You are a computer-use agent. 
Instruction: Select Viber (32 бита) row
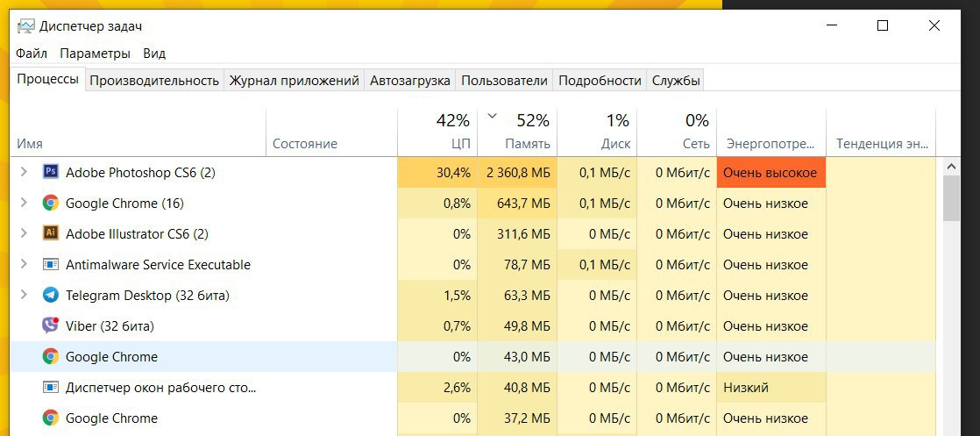point(473,325)
